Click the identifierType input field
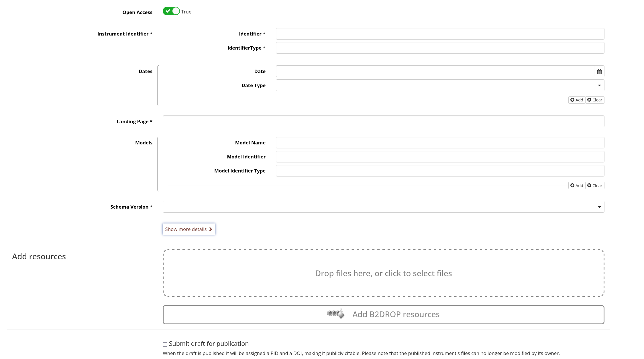The width and height of the screenshot is (644, 359). [440, 48]
